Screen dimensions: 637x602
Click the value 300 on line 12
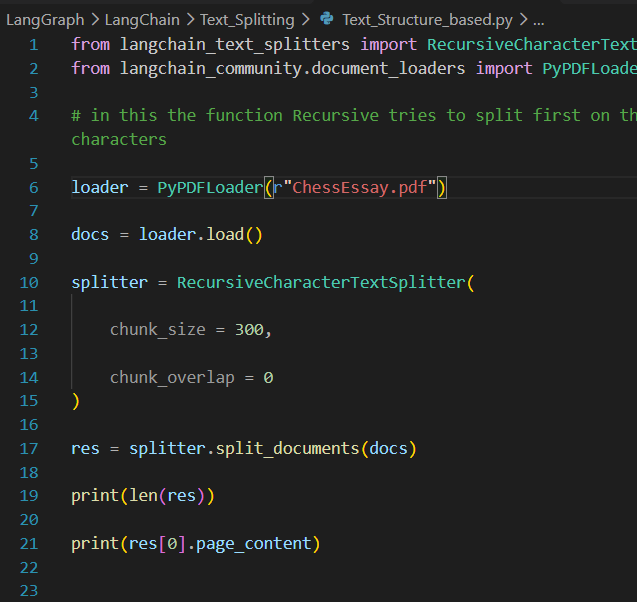click(x=249, y=329)
